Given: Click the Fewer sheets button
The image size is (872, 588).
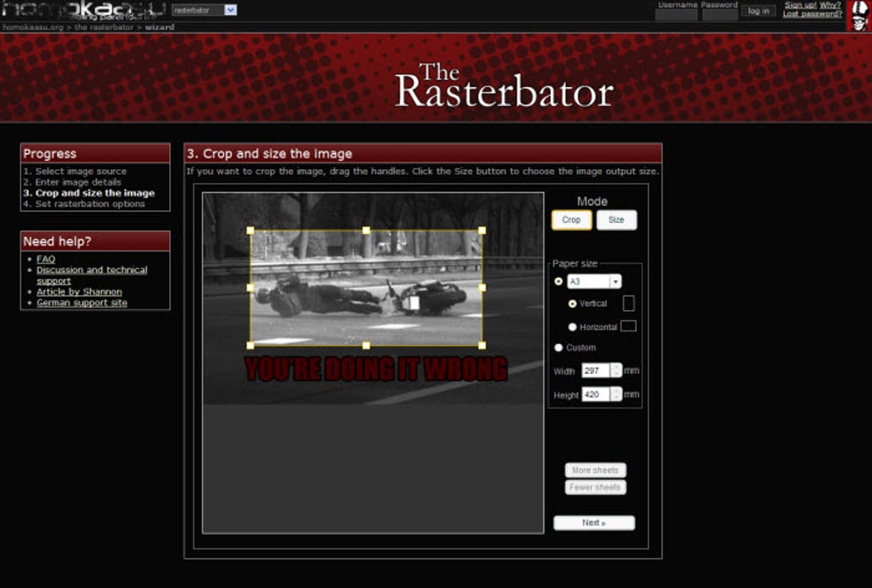Looking at the screenshot, I should (x=595, y=487).
